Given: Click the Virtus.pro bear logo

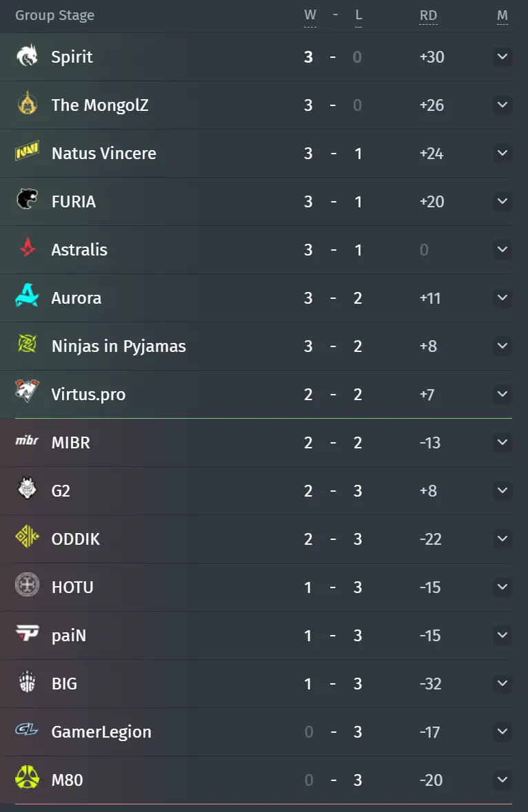Looking at the screenshot, I should click(27, 393).
